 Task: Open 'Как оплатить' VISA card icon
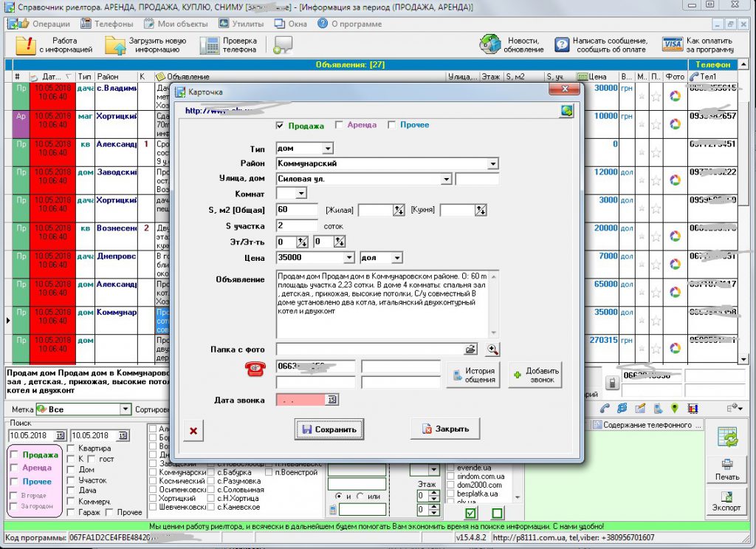pyautogui.click(x=672, y=45)
